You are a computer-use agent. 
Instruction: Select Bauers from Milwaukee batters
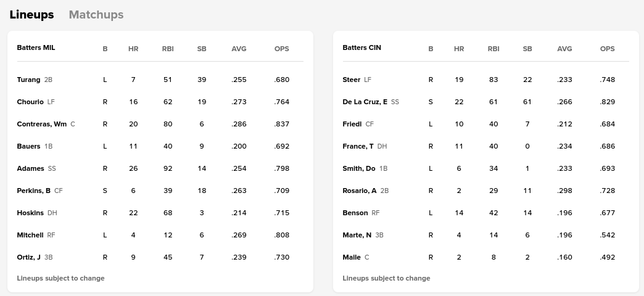28,146
